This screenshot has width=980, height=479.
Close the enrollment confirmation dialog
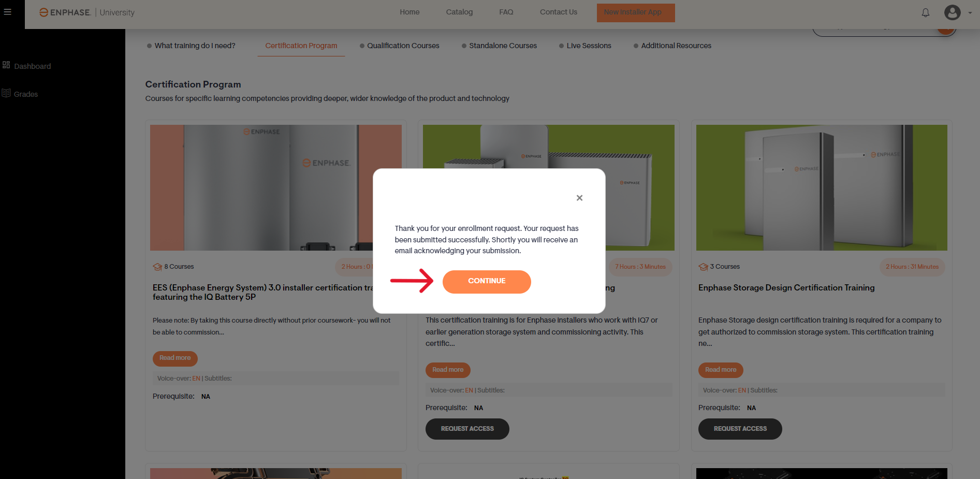coord(579,198)
